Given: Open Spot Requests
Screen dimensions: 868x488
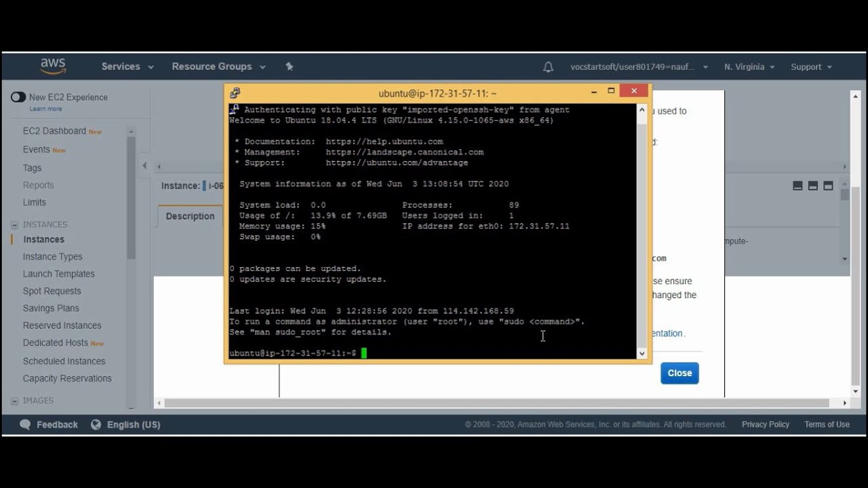Looking at the screenshot, I should pos(52,291).
